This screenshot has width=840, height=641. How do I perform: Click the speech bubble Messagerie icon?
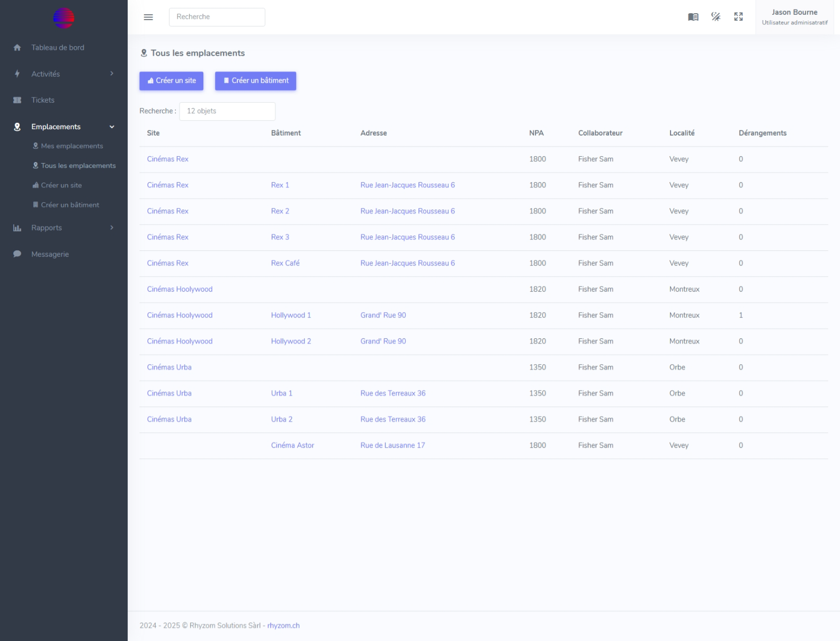click(17, 254)
